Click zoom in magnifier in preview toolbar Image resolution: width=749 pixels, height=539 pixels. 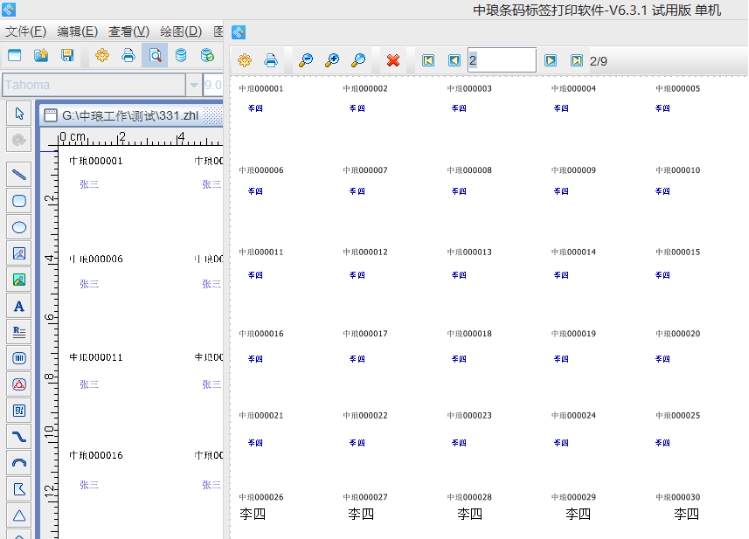pyautogui.click(x=332, y=61)
